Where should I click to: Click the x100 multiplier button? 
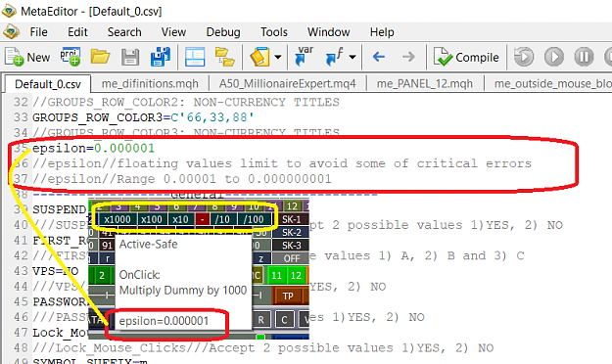(x=152, y=219)
